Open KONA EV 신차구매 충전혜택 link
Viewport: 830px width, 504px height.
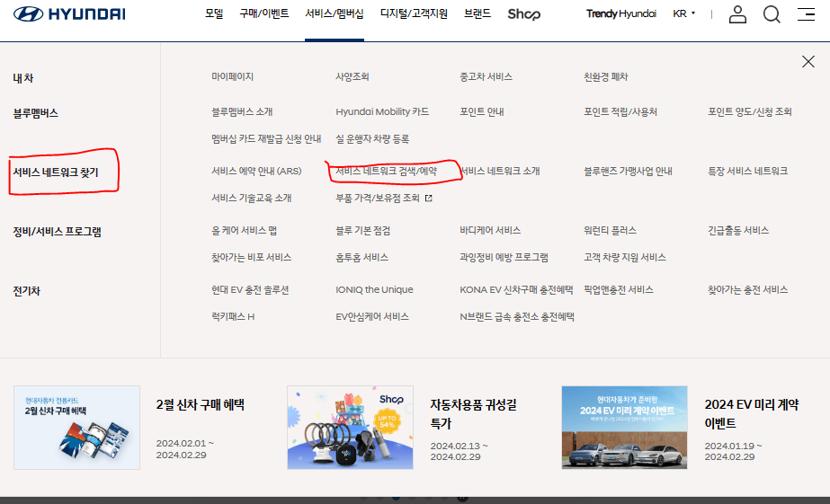coord(516,289)
